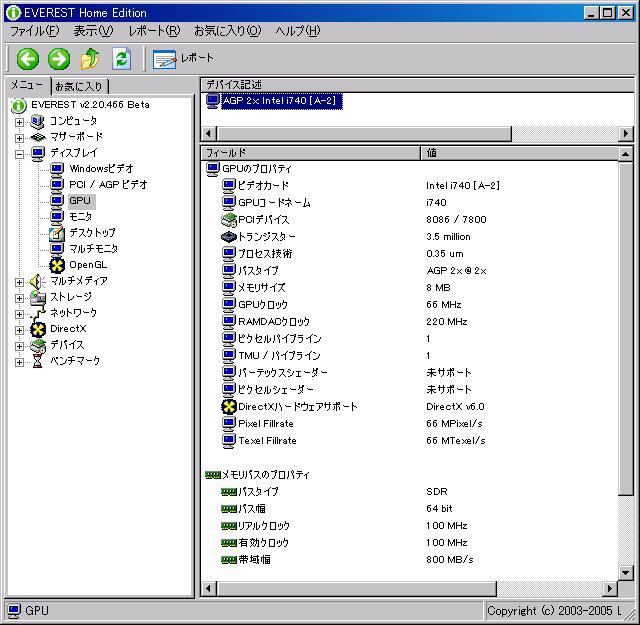Expand the デバイス tree node

tap(19, 346)
